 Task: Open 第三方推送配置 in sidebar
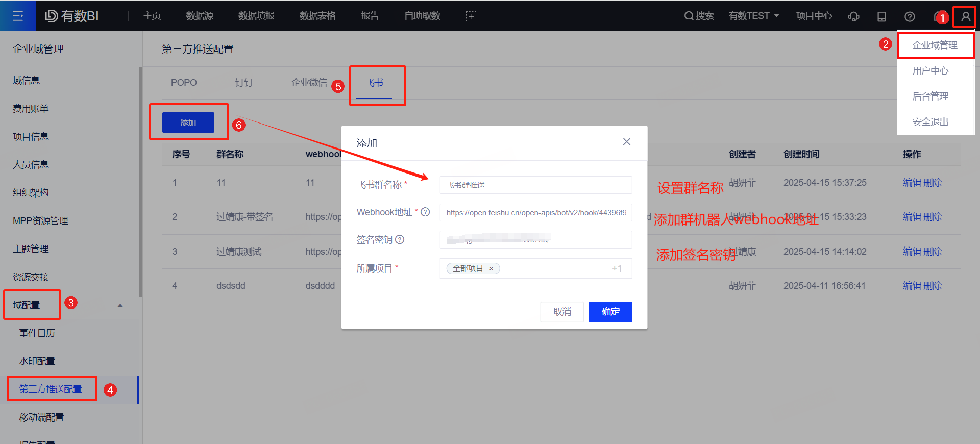click(51, 389)
